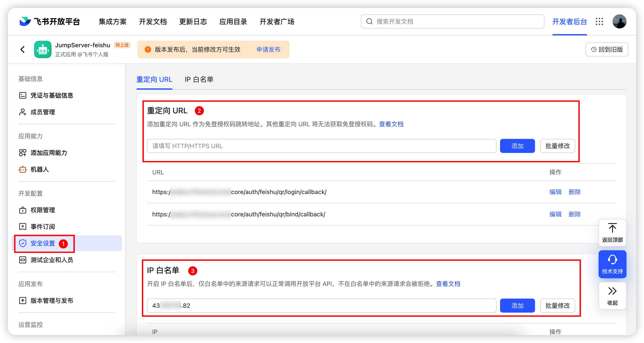The height and width of the screenshot is (343, 644).
Task: Click 添加 next to the redirect URL field
Action: coord(517,146)
